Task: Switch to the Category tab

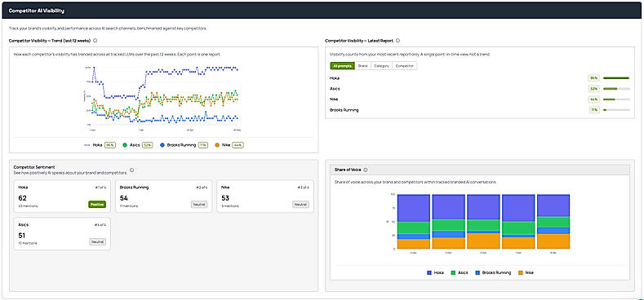Action: tap(381, 66)
